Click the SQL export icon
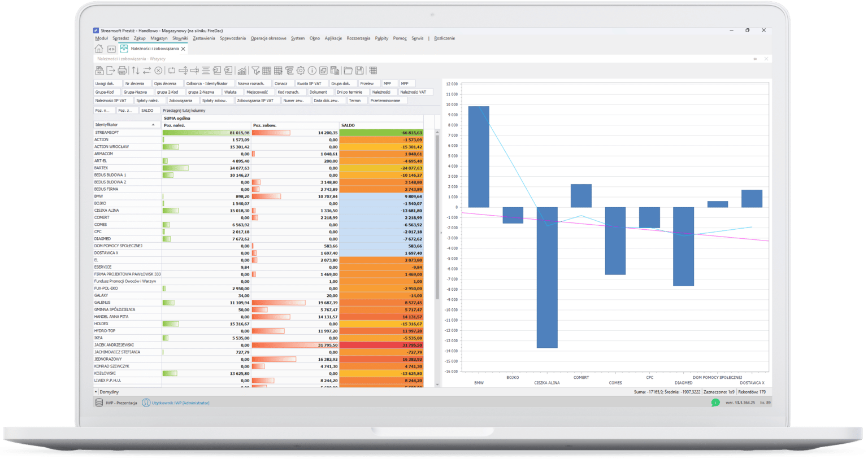 [x=99, y=70]
